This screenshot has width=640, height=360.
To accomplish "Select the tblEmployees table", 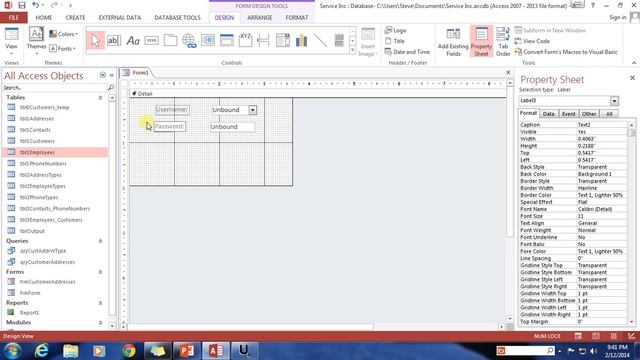I will [x=55, y=152].
